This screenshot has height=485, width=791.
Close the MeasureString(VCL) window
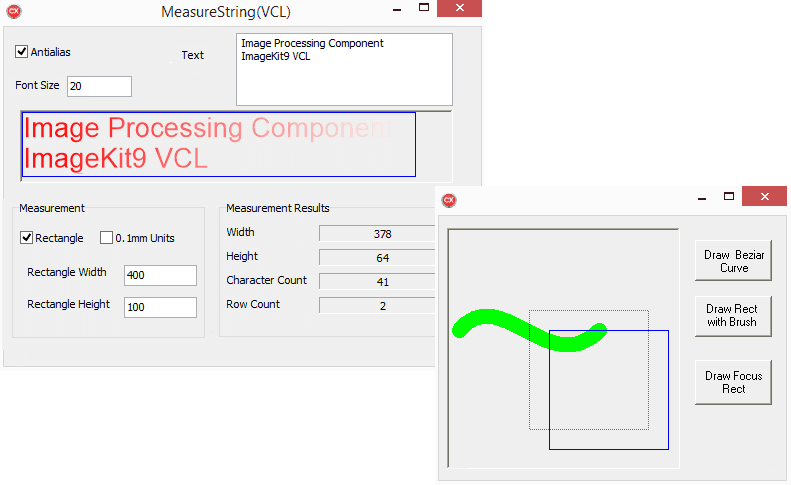point(459,8)
